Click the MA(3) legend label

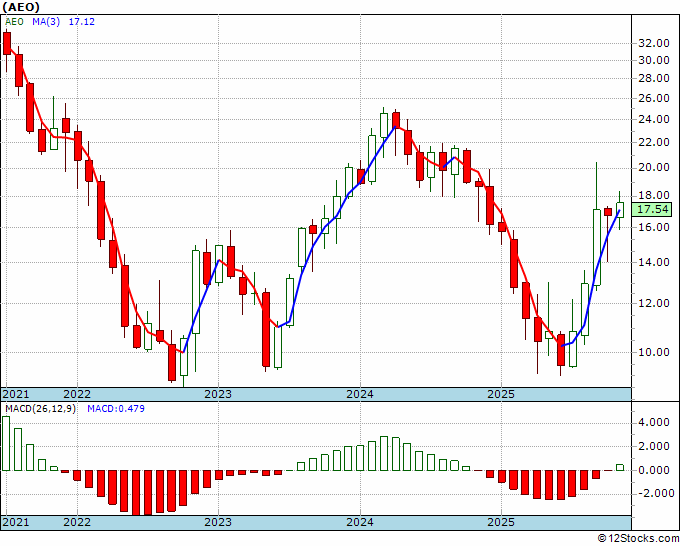[x=46, y=22]
